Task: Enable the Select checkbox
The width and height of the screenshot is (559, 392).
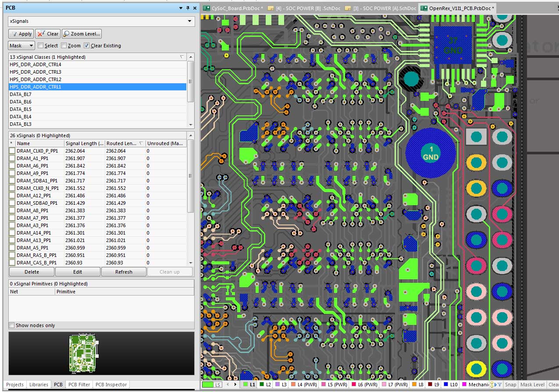Action: click(41, 46)
